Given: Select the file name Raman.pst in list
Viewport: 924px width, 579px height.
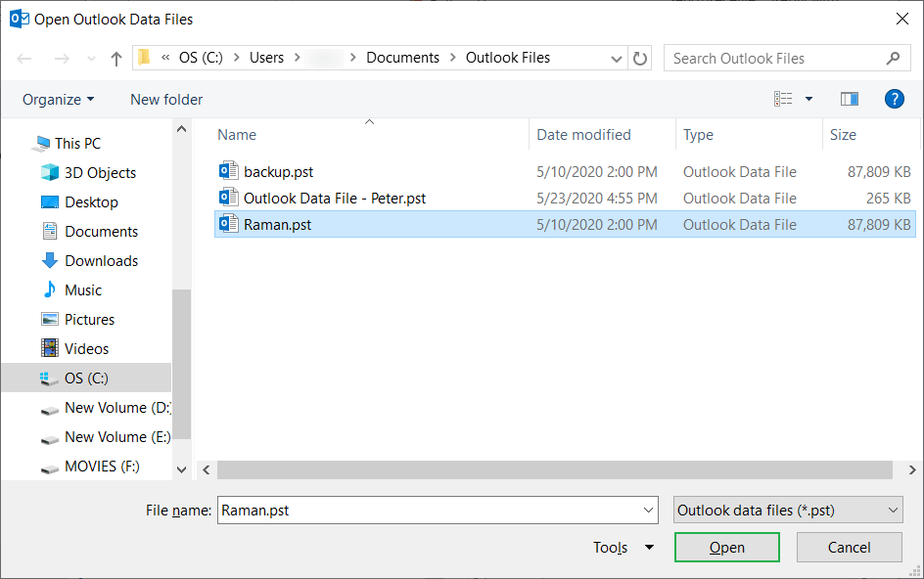Looking at the screenshot, I should 277,225.
